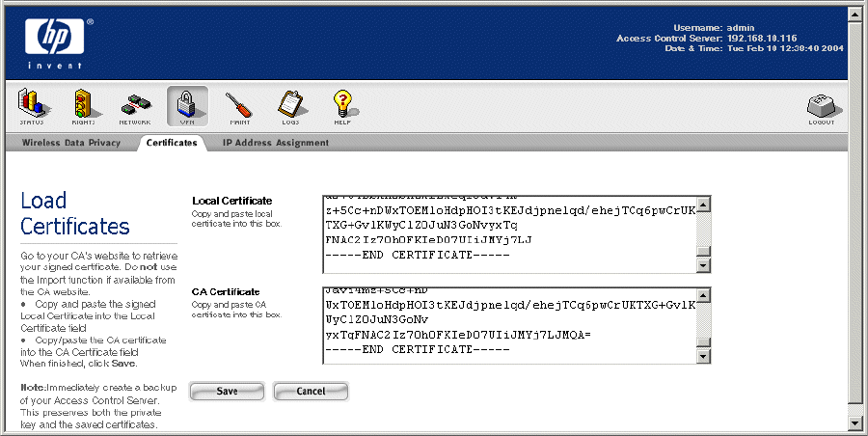The height and width of the screenshot is (436, 868).
Task: Open the Help lightbulb icon
Action: 342,105
